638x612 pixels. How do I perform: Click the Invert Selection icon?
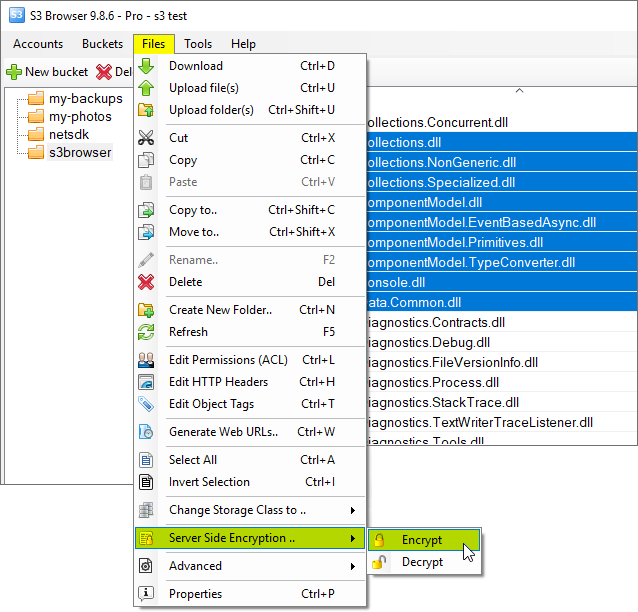coord(146,482)
